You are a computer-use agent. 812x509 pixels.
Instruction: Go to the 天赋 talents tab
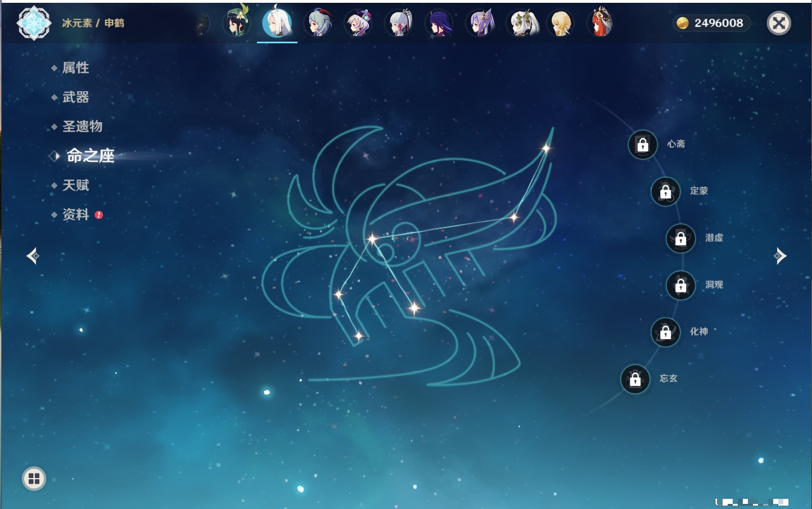[x=75, y=185]
